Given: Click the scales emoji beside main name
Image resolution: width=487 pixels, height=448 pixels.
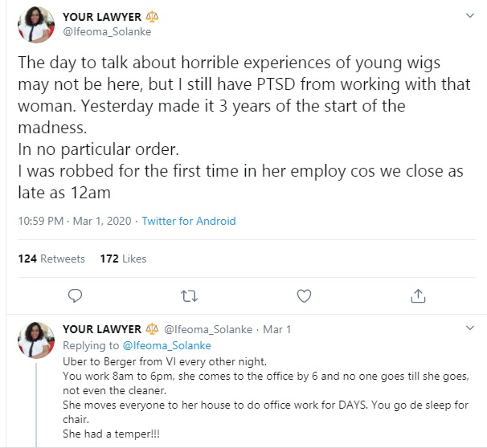Looking at the screenshot, I should pos(150,17).
